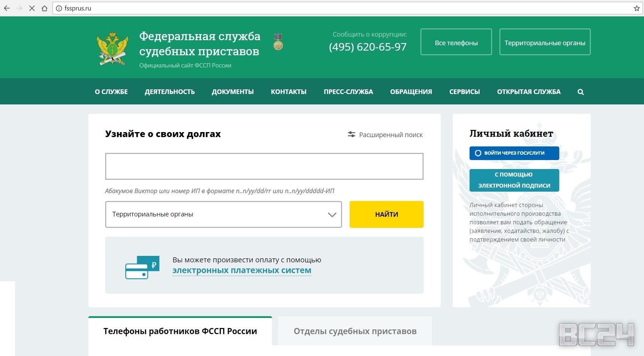Click the medal icon beside site title
The height and width of the screenshot is (356, 644).
(278, 42)
